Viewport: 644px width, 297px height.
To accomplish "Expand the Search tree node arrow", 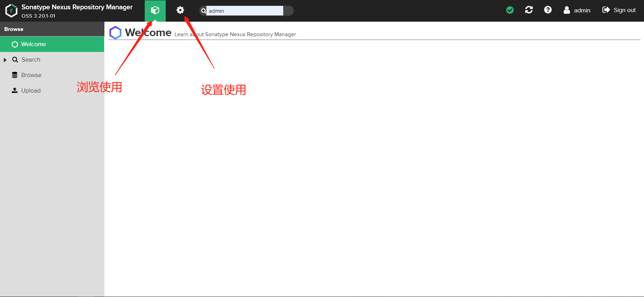I will (5, 60).
